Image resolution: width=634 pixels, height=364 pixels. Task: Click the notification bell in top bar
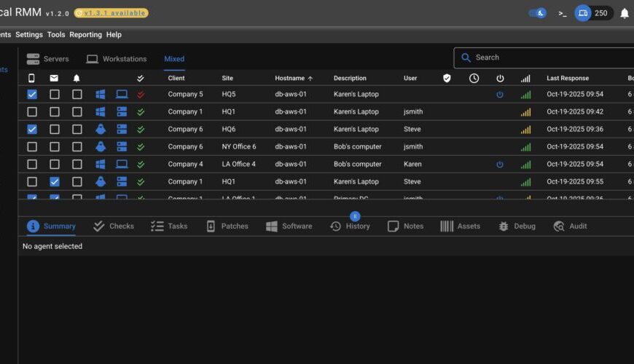pyautogui.click(x=625, y=13)
